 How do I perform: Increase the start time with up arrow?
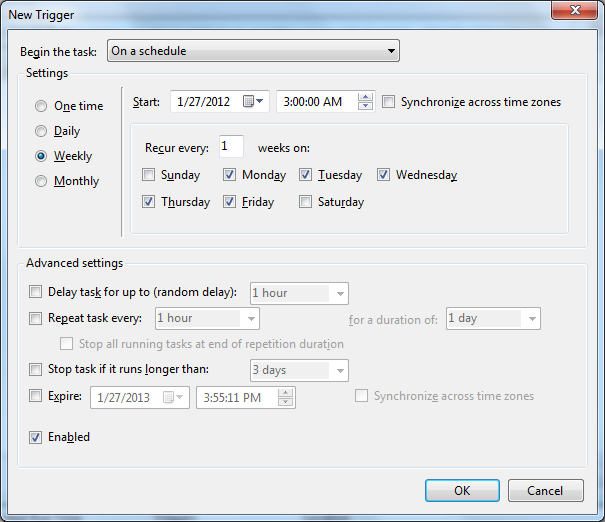tap(365, 97)
